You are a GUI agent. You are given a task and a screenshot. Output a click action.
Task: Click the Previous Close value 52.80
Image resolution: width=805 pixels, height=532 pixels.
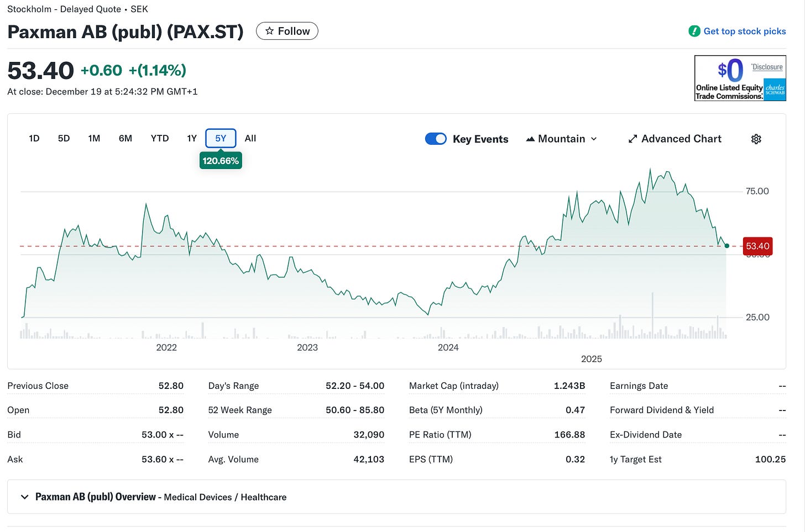coord(171,386)
